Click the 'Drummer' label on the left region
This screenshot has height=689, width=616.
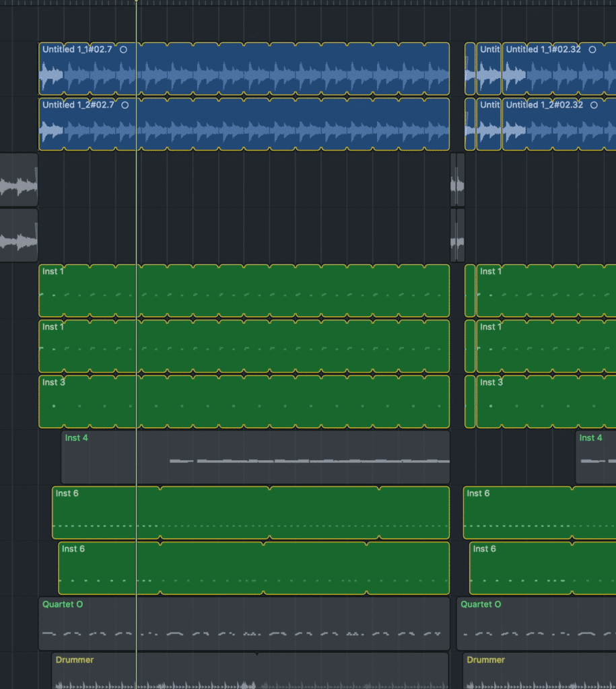click(x=74, y=659)
